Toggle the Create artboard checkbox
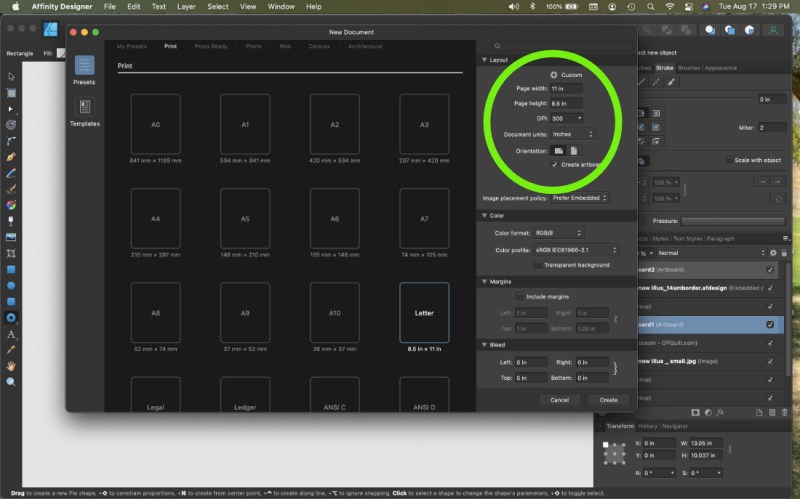The height and width of the screenshot is (499, 800). [555, 164]
